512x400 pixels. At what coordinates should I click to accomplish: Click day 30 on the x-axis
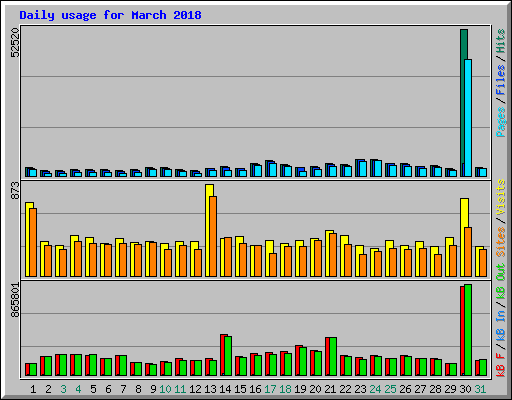click(465, 389)
